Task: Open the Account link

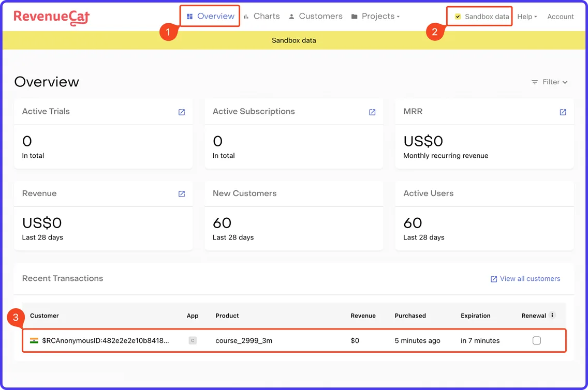Action: coord(560,17)
